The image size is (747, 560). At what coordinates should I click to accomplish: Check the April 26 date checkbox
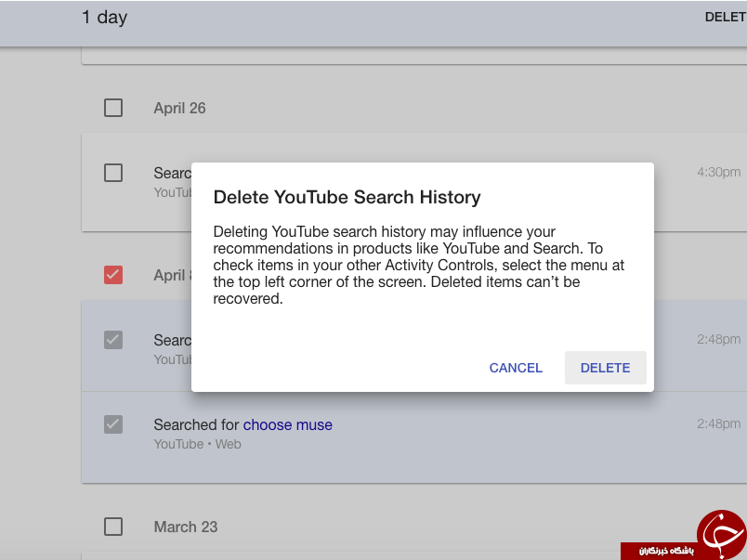click(x=113, y=108)
